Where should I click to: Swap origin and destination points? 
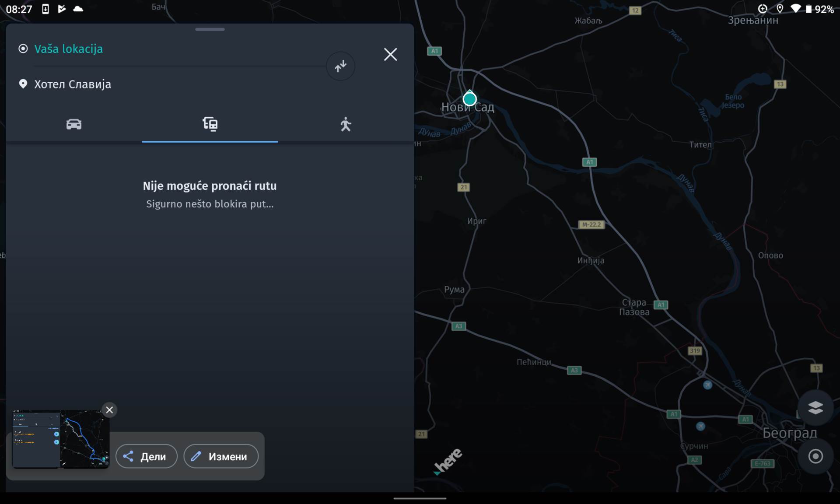[340, 66]
